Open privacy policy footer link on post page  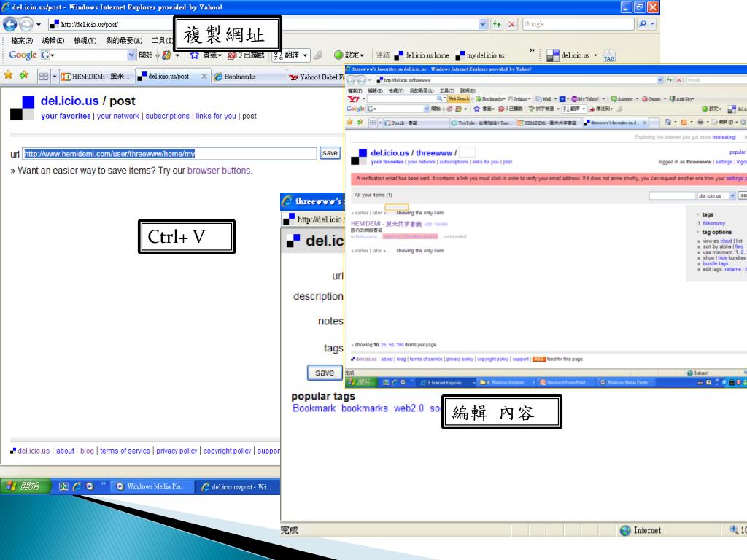point(177,451)
